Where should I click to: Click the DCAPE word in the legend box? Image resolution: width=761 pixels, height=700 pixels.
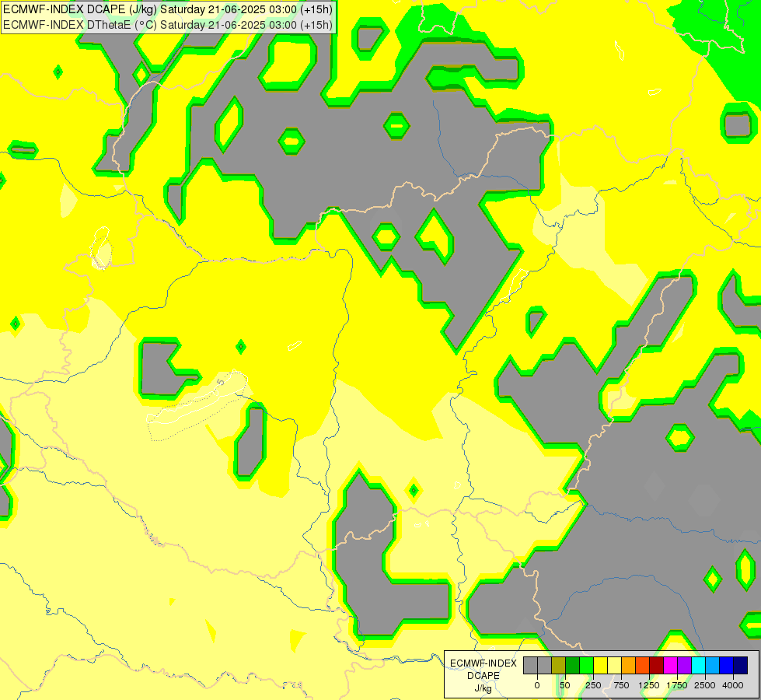(483, 676)
